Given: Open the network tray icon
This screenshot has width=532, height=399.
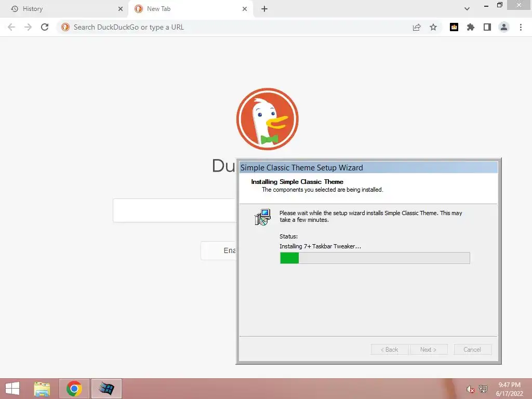Looking at the screenshot, I should pos(483,389).
